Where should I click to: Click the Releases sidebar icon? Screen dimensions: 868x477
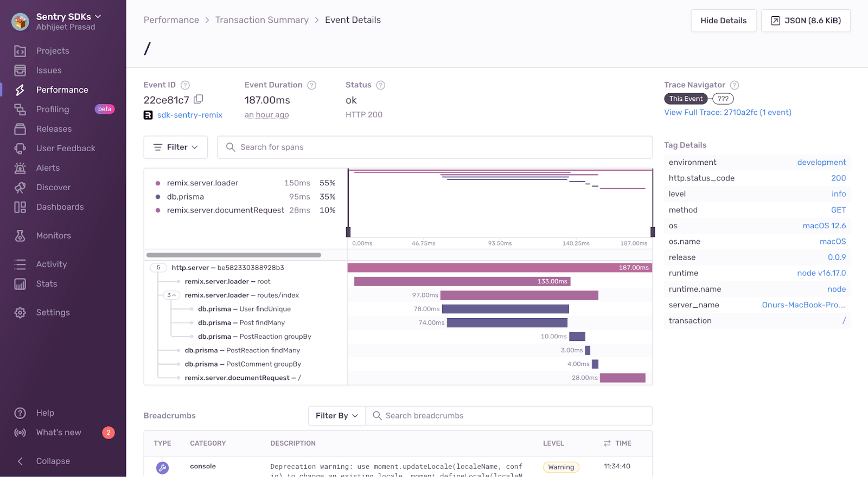point(20,129)
